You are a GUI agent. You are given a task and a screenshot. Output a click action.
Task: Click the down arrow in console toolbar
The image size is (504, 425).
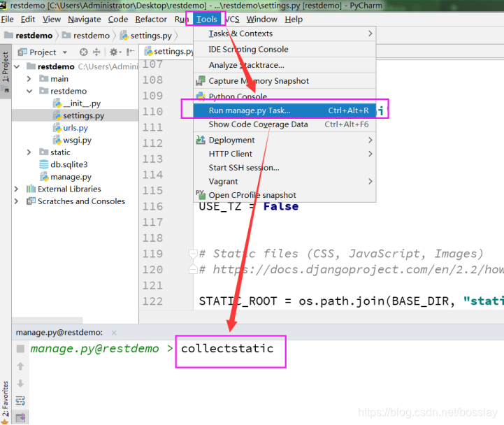point(20,384)
